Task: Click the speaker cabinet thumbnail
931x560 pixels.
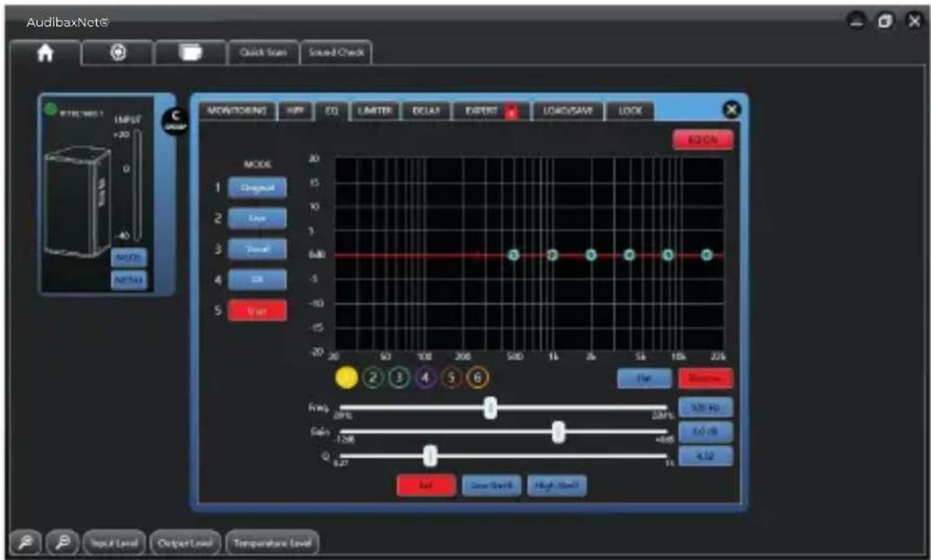Action: click(78, 202)
